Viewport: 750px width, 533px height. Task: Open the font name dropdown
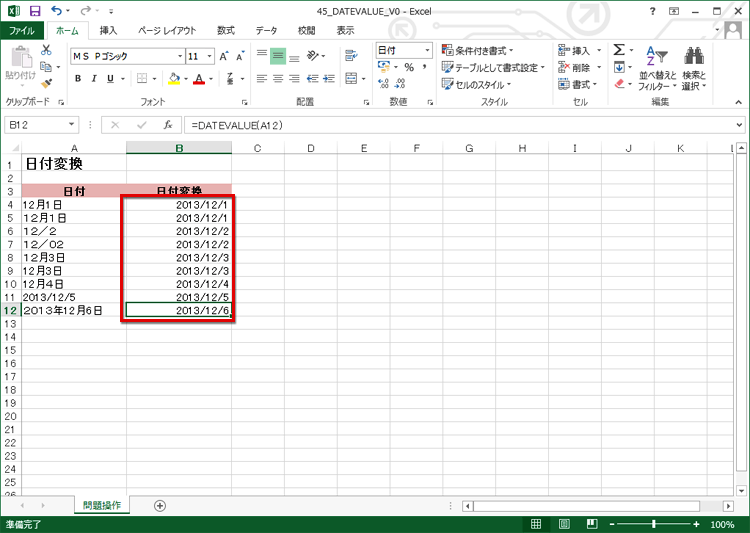point(180,56)
